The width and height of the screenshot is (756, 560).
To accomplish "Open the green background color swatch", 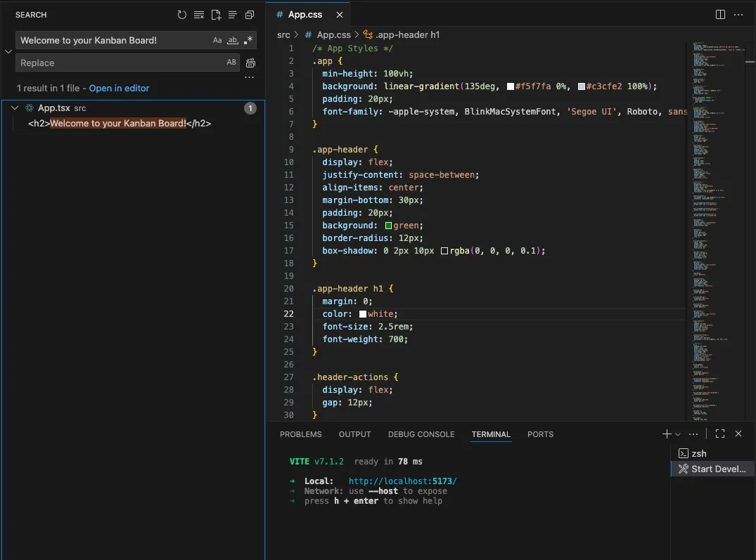I will pyautogui.click(x=388, y=226).
